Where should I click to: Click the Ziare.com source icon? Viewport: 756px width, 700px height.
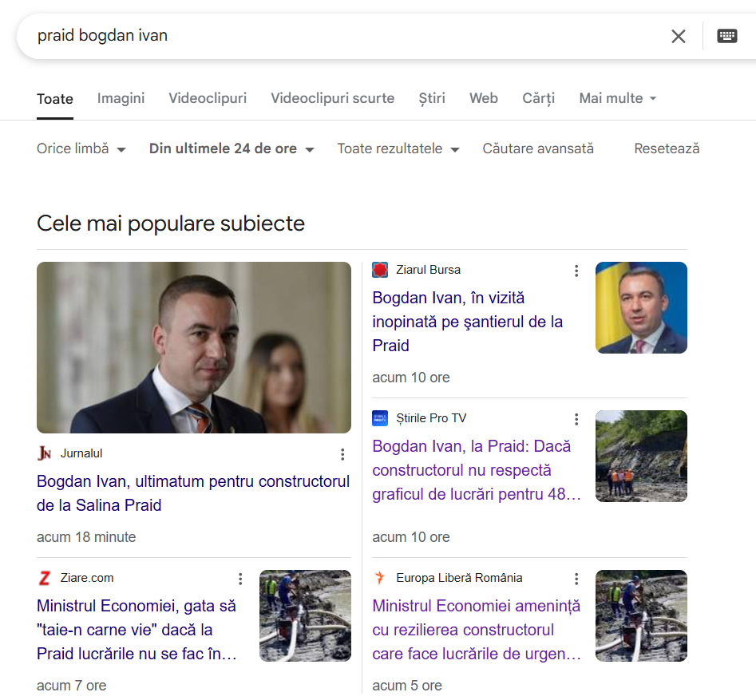[43, 578]
